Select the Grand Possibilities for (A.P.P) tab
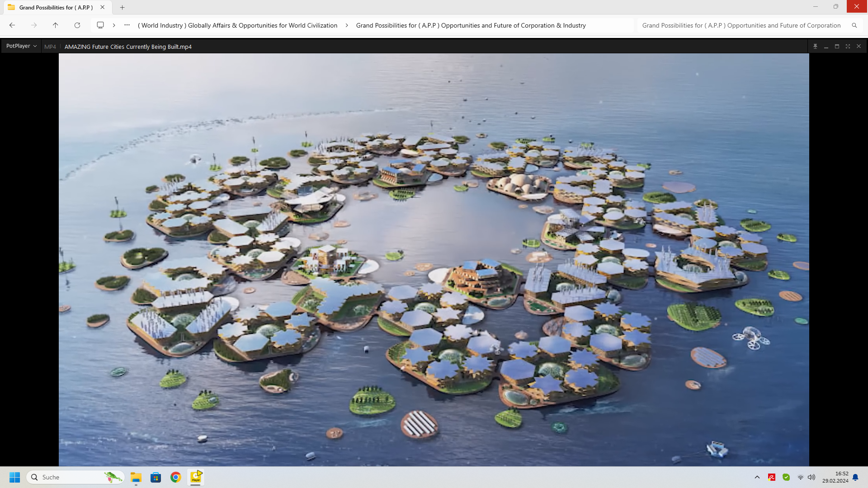 56,7
